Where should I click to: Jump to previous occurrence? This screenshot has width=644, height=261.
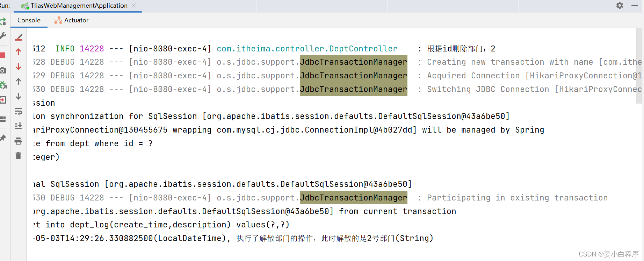pos(18,82)
